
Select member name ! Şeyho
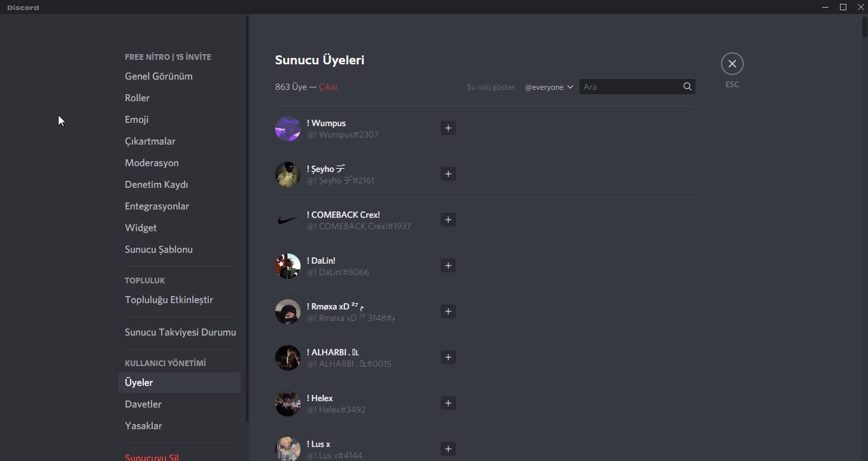[x=326, y=169]
